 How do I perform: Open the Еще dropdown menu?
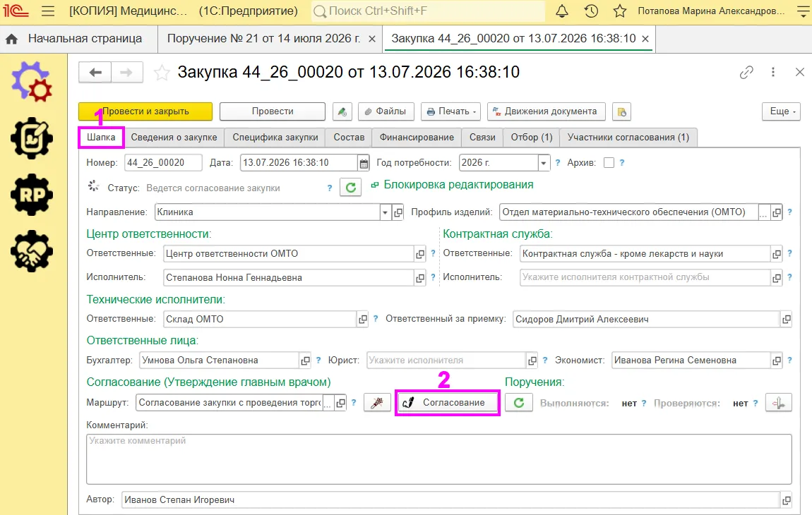click(x=781, y=111)
